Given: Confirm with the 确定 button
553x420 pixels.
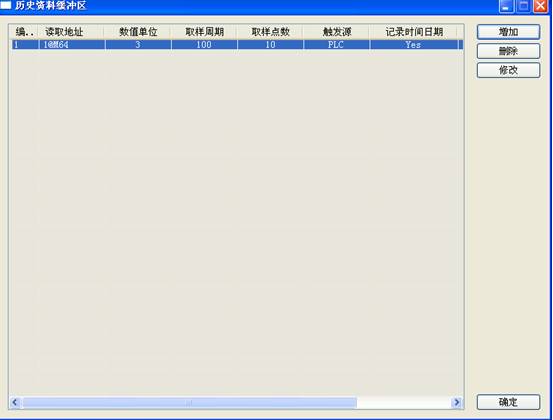Looking at the screenshot, I should (x=508, y=402).
